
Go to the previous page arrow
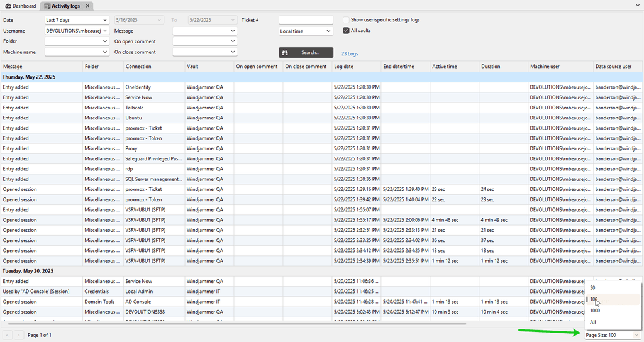pyautogui.click(x=8, y=335)
